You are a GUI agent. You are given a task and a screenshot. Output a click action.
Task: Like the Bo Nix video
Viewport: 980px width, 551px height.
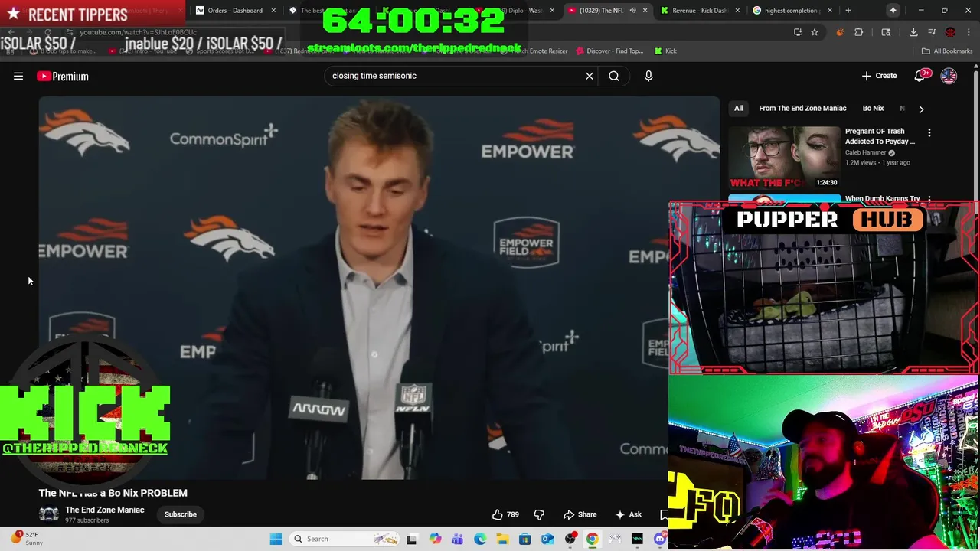[505, 514]
